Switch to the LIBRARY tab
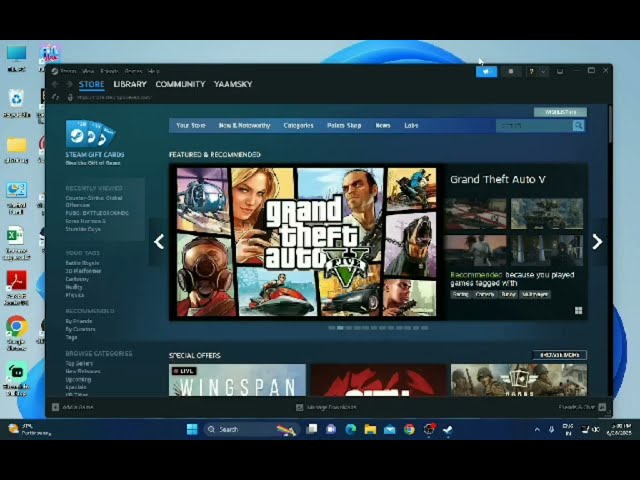 130,84
